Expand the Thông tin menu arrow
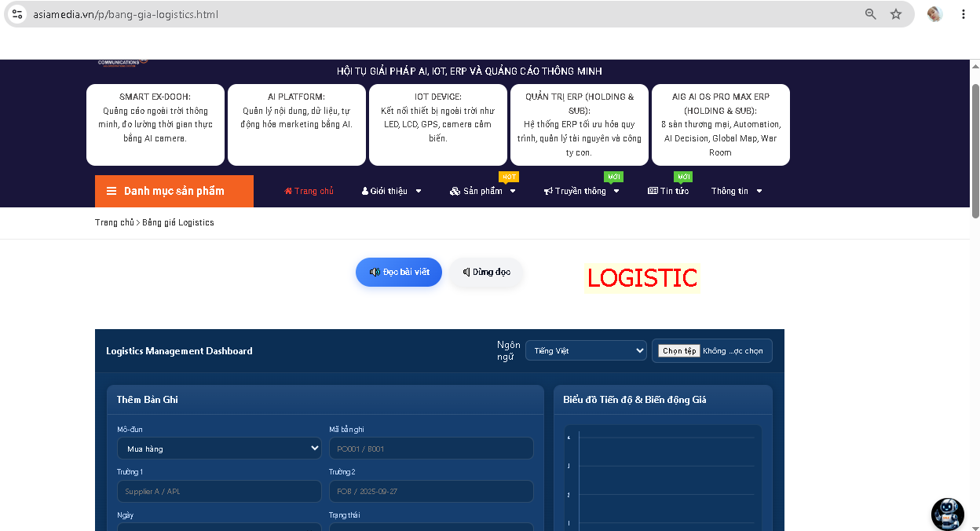 (759, 191)
